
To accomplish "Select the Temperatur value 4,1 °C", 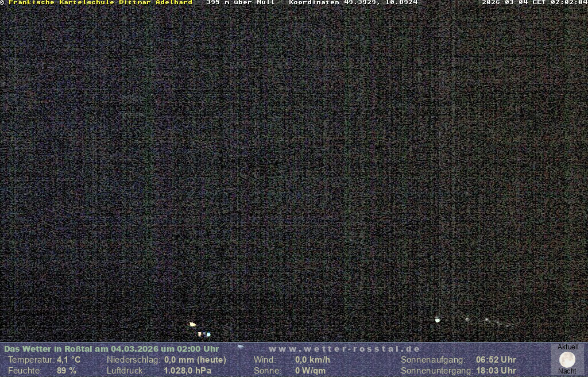I will pyautogui.click(x=68, y=360).
